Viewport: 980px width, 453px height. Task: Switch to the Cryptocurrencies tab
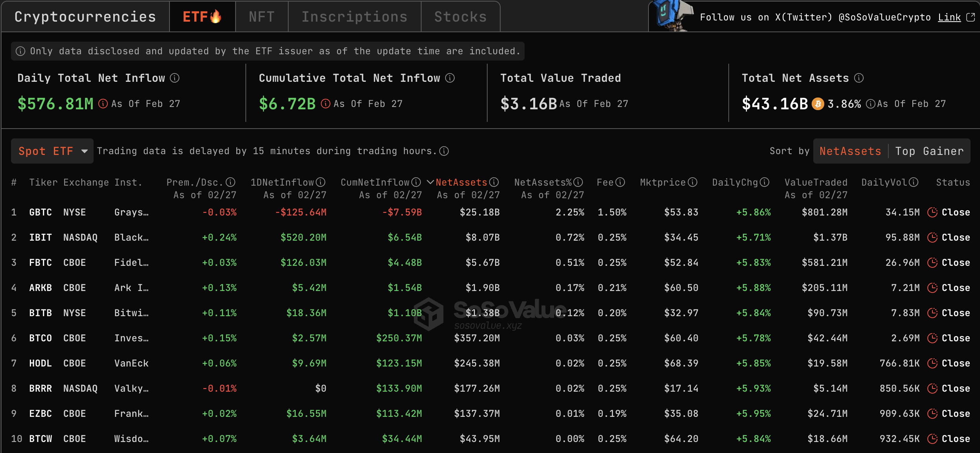[85, 17]
